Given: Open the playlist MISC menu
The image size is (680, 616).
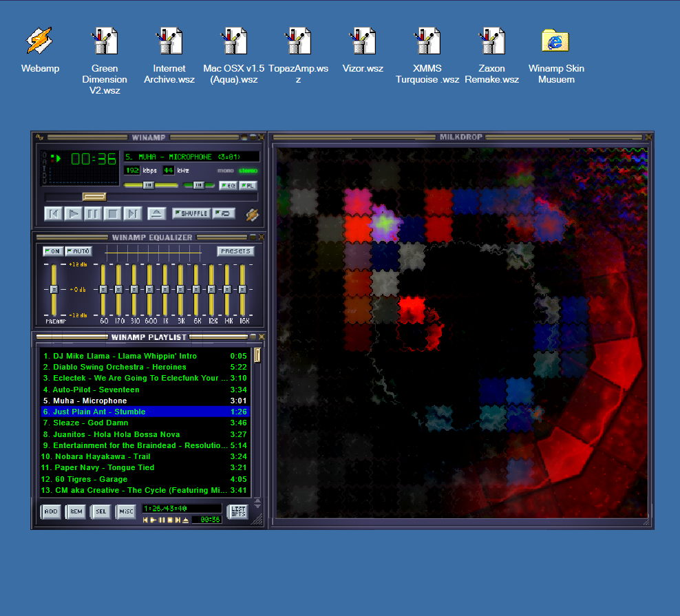Looking at the screenshot, I should click(125, 511).
